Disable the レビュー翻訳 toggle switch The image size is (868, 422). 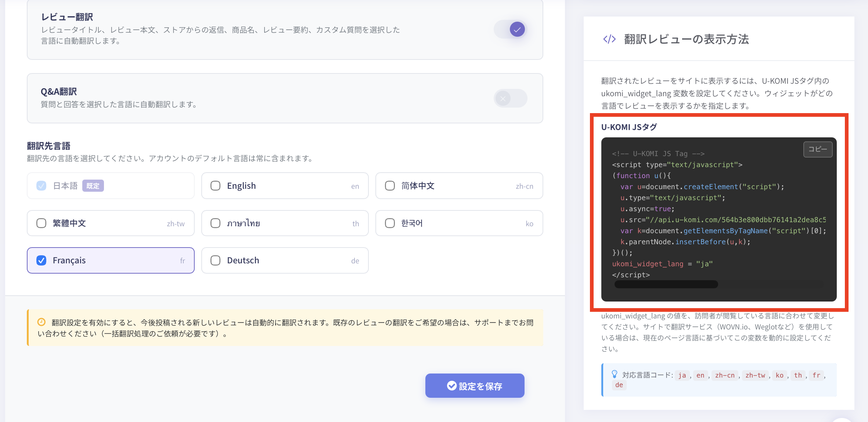(x=511, y=29)
